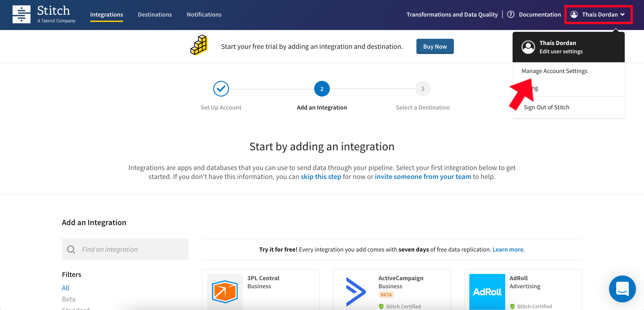This screenshot has width=644, height=310.
Task: Click the 3PL Central integration logo
Action: (x=225, y=291)
